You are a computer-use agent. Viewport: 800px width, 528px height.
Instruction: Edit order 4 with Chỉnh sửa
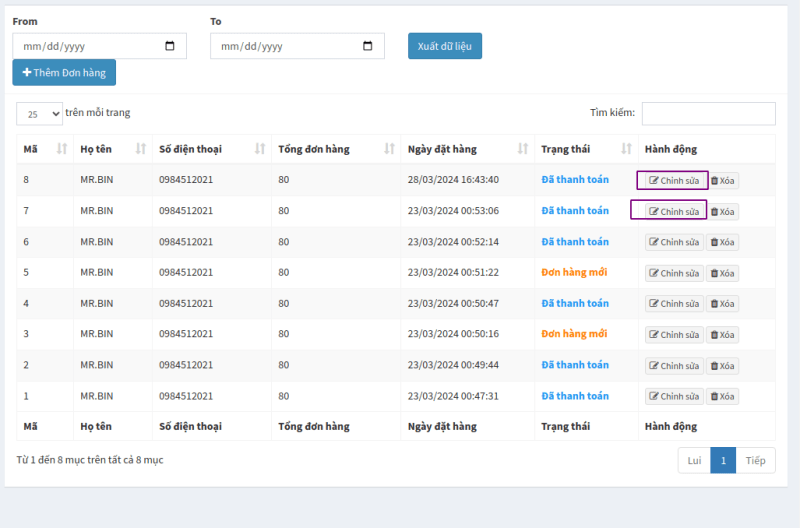click(674, 304)
